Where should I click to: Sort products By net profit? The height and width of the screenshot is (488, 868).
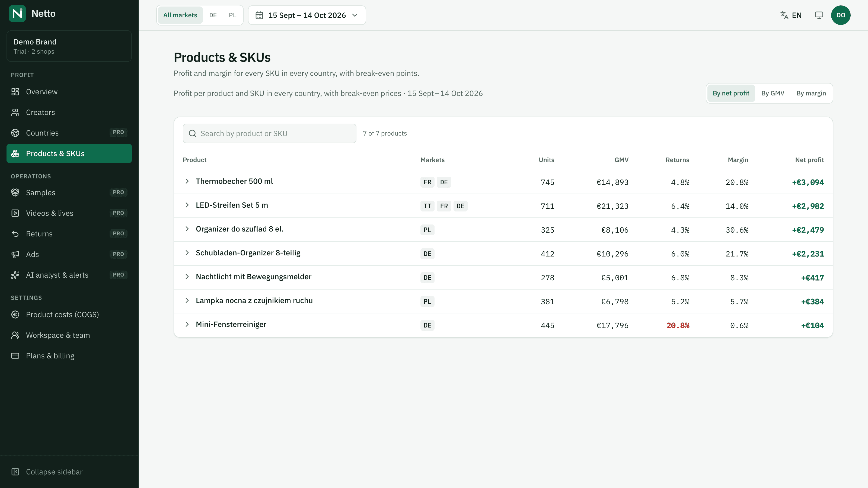(x=731, y=93)
